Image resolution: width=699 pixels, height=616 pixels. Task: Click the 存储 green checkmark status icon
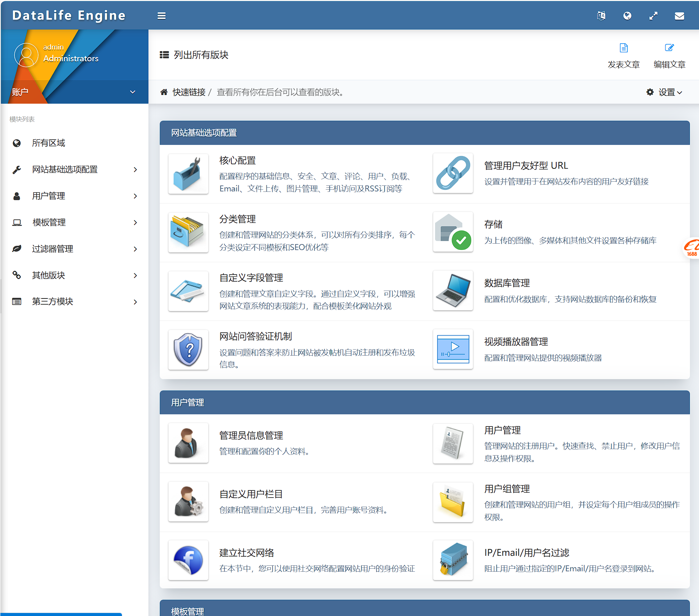tap(461, 240)
